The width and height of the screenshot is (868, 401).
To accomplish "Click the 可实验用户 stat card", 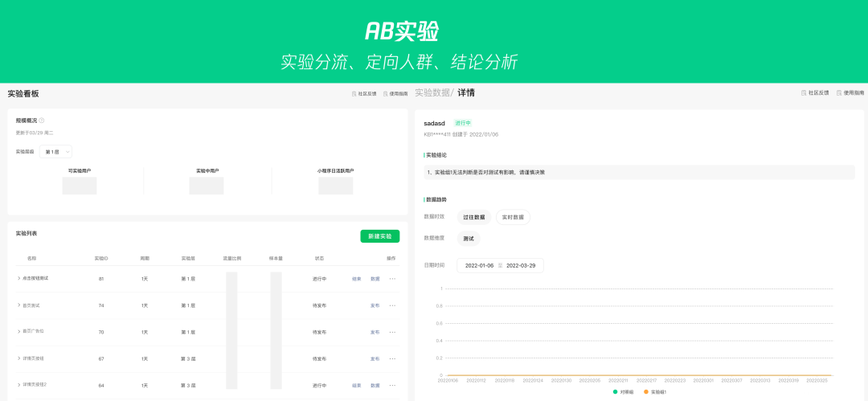I will (x=79, y=182).
